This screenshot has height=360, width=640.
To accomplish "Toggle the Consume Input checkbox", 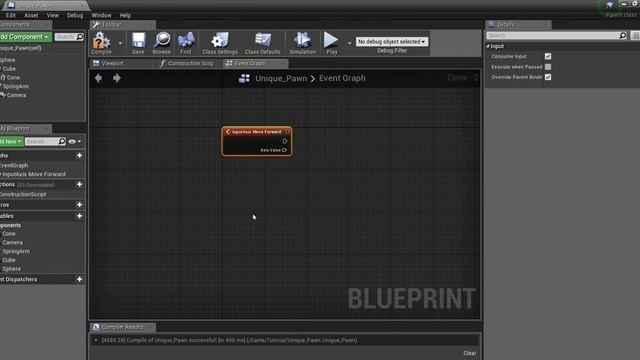I will pyautogui.click(x=548, y=56).
